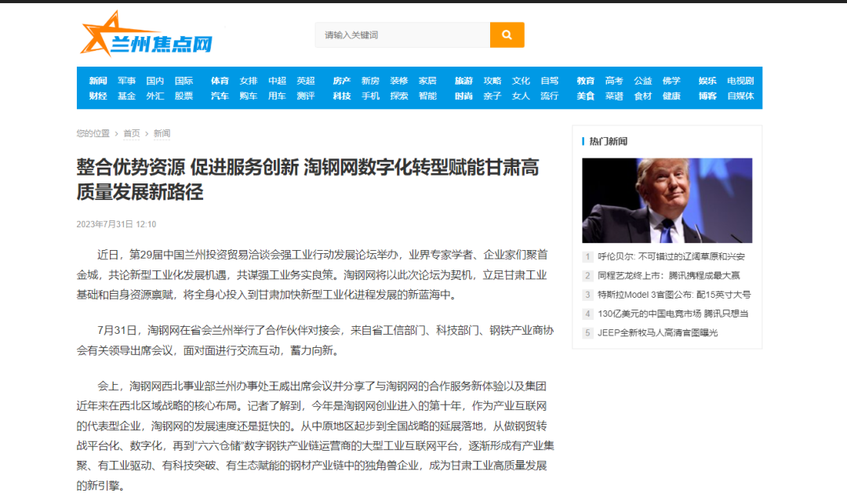Open the 流行 nav link
The image size is (847, 504).
point(550,96)
